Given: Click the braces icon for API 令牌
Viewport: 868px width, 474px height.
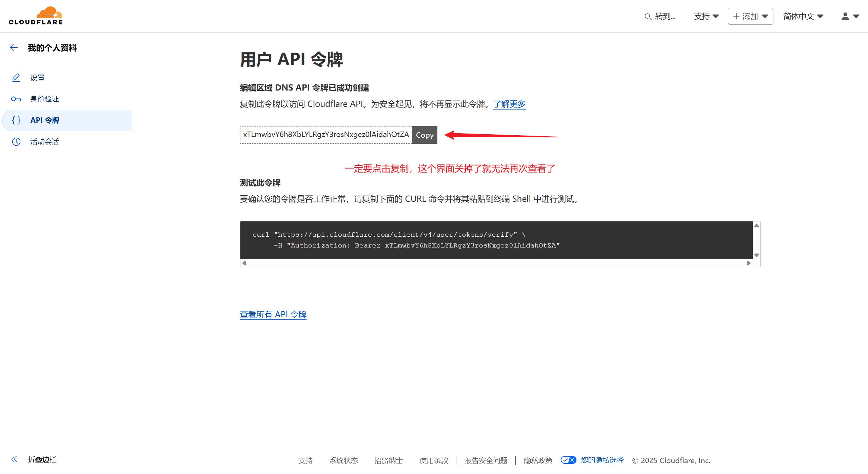Looking at the screenshot, I should 16,120.
